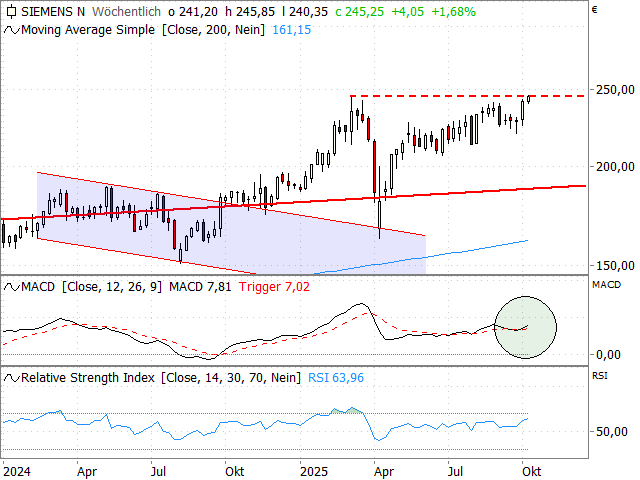Click the candlestick icon beside SIEMENS N
The image size is (640, 480).
(x=10, y=12)
